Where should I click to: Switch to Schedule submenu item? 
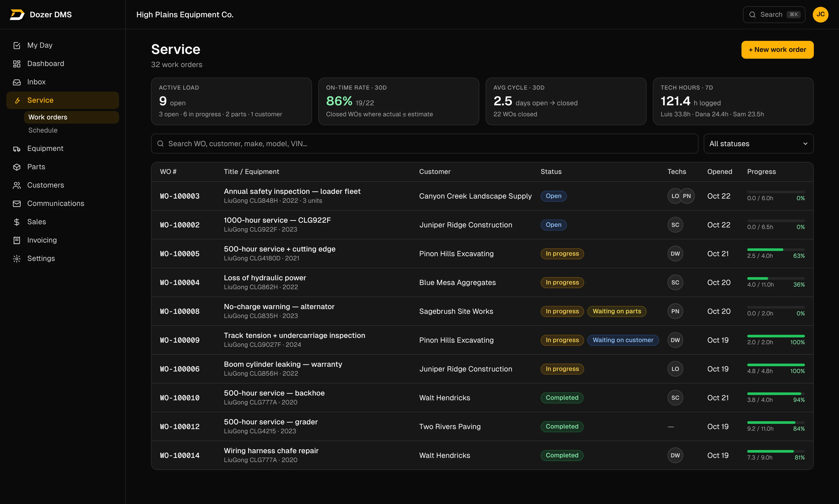click(x=71, y=130)
